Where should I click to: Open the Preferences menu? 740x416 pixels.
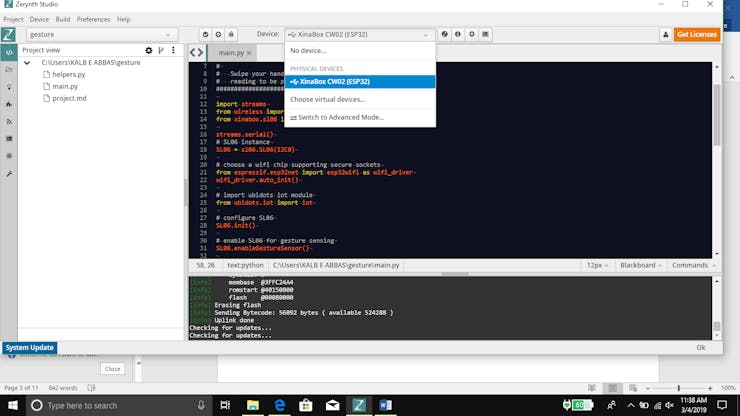coord(93,19)
